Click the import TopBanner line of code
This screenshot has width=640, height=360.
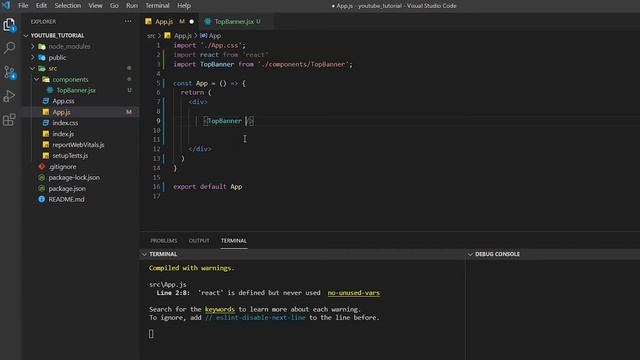pyautogui.click(x=263, y=64)
